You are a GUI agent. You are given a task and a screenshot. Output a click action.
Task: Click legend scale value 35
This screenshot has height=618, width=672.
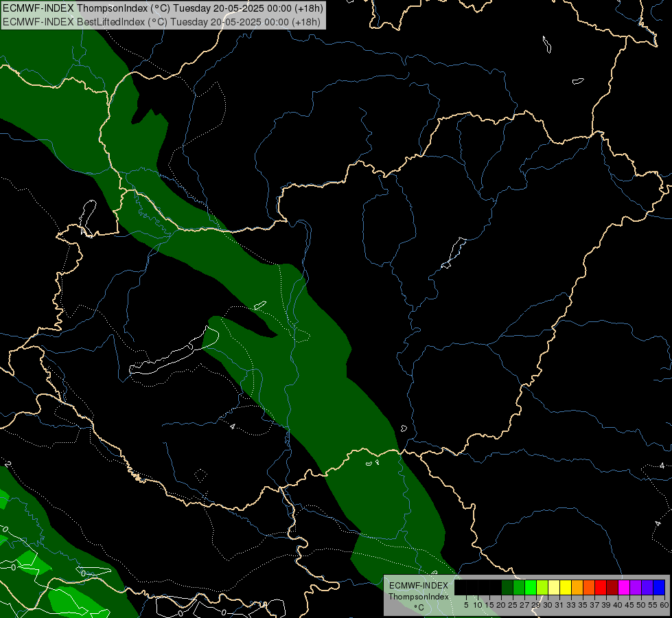(x=583, y=605)
